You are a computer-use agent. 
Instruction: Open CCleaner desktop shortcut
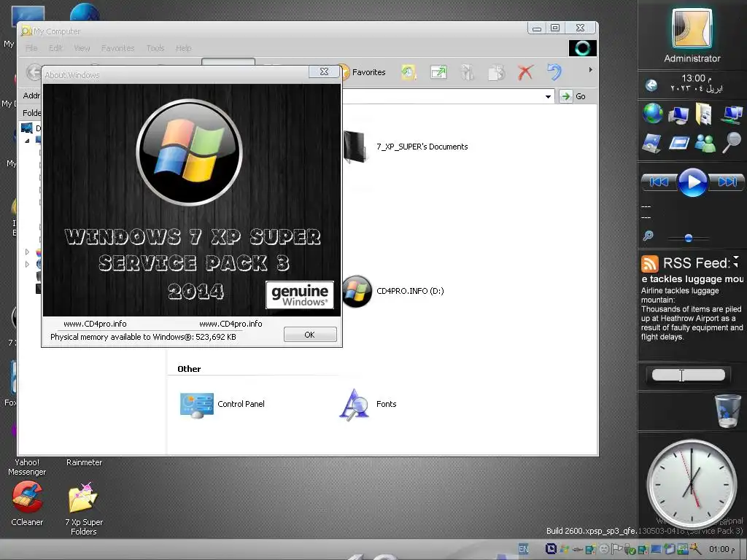click(x=27, y=503)
